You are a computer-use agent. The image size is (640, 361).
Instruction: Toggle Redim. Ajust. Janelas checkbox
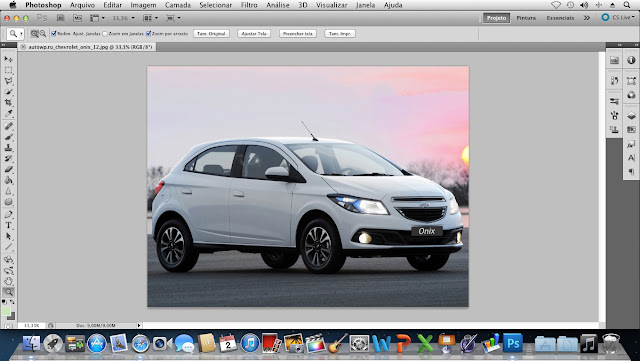[53, 33]
